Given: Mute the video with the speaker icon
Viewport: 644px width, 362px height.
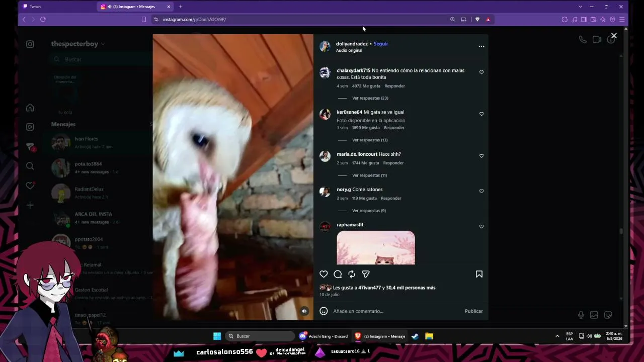Looking at the screenshot, I should pos(304,311).
